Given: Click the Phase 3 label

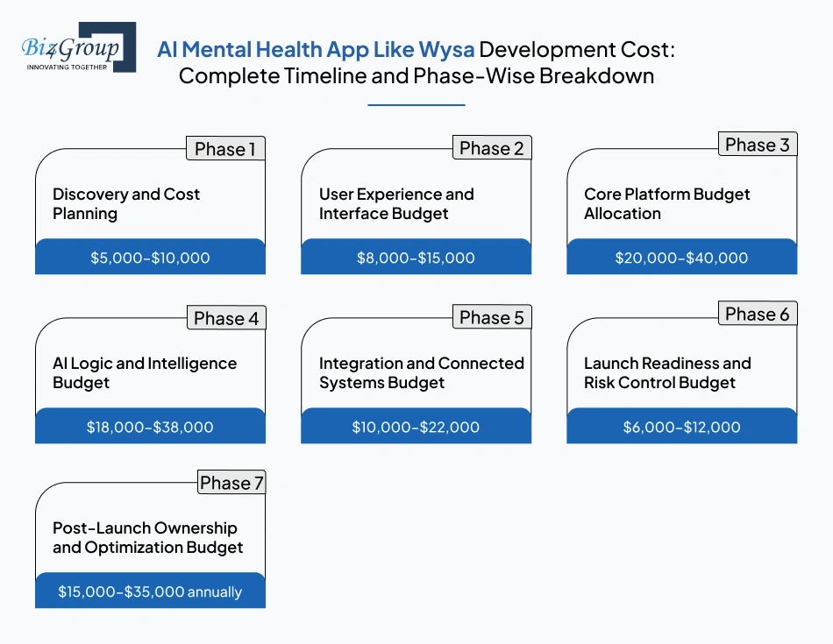Looking at the screenshot, I should pyautogui.click(x=758, y=145).
